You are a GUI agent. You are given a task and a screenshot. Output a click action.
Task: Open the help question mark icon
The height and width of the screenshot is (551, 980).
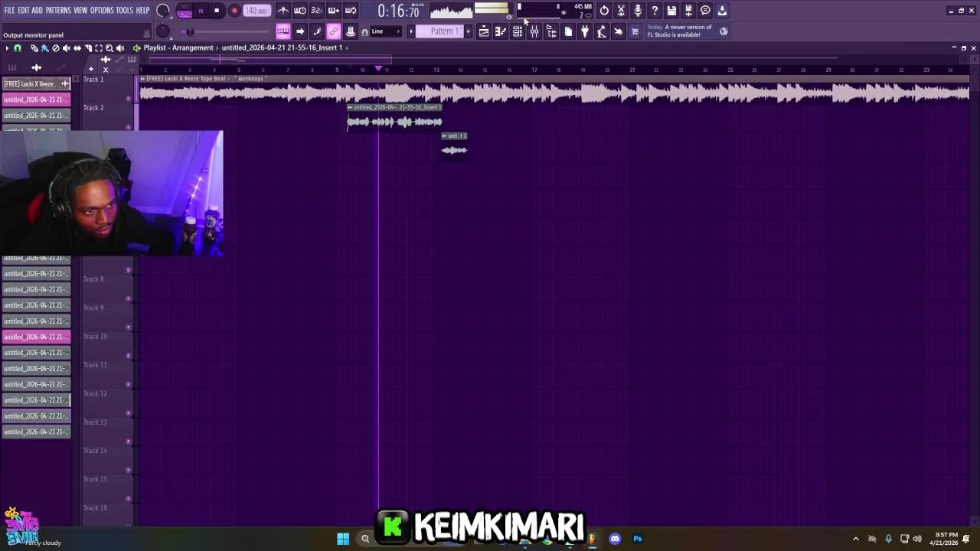[x=655, y=11]
